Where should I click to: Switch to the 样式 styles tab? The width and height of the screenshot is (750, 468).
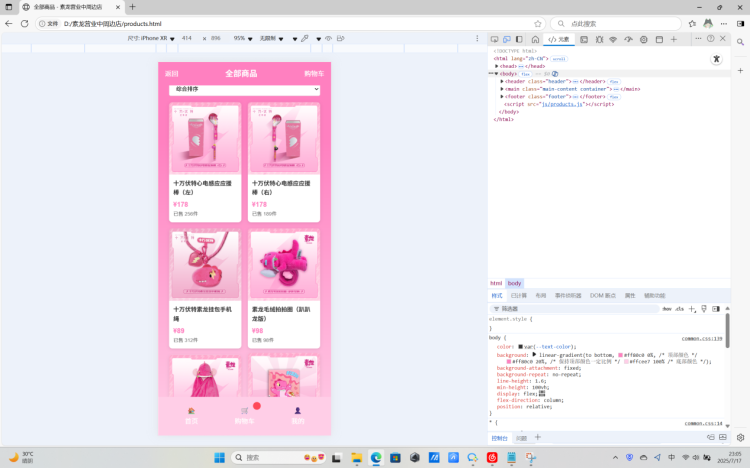coord(497,296)
